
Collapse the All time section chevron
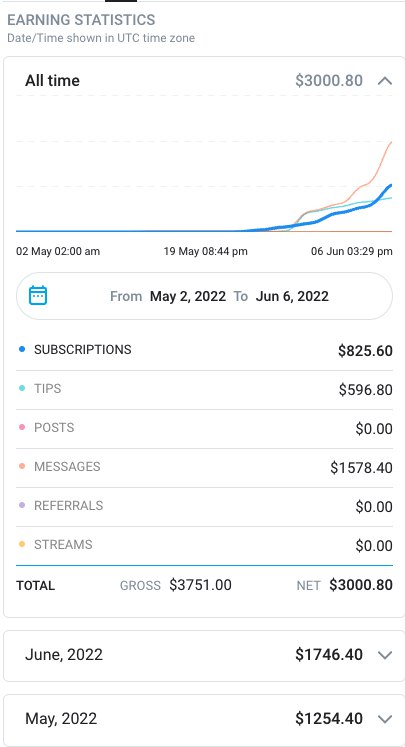(x=385, y=81)
